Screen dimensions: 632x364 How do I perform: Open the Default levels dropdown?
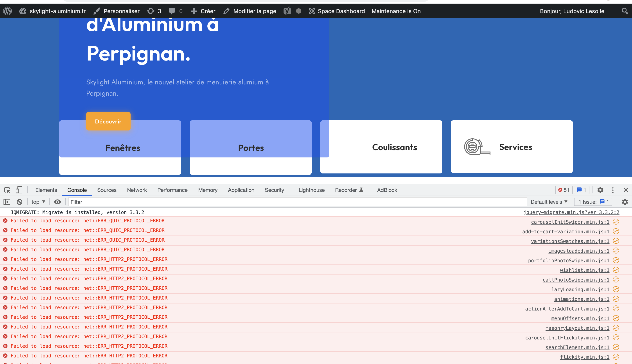[x=549, y=202]
